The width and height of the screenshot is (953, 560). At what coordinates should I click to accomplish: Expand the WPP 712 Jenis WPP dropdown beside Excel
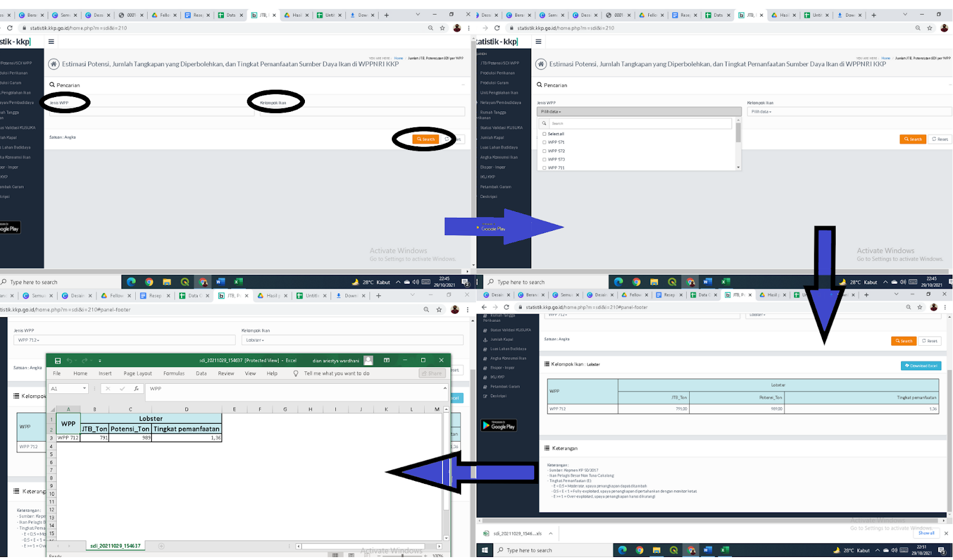pos(124,340)
